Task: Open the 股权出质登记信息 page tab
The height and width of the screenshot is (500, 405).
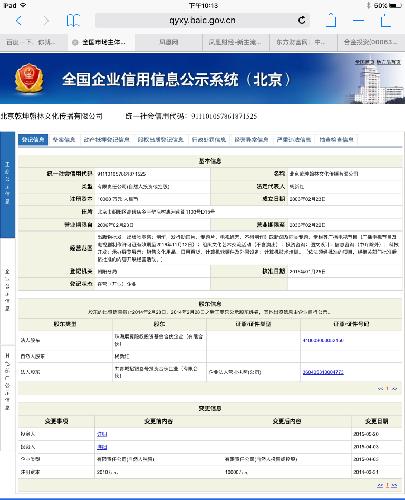Action: point(160,140)
